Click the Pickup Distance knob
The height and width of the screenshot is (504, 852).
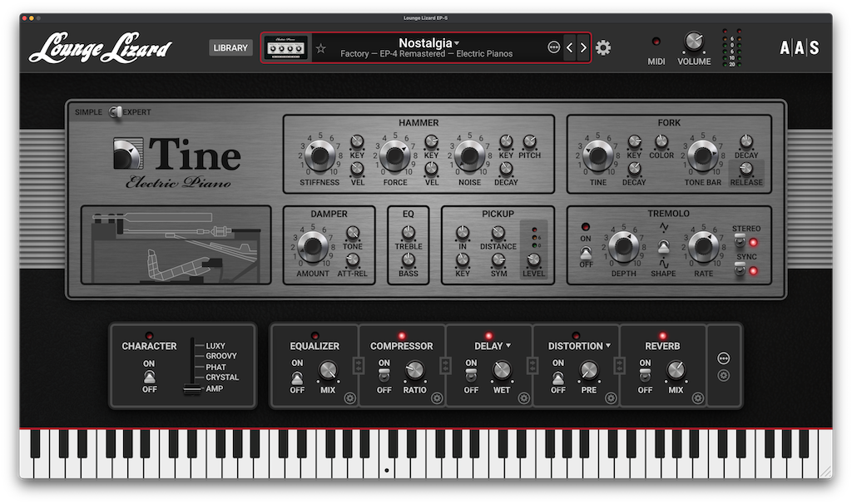498,234
